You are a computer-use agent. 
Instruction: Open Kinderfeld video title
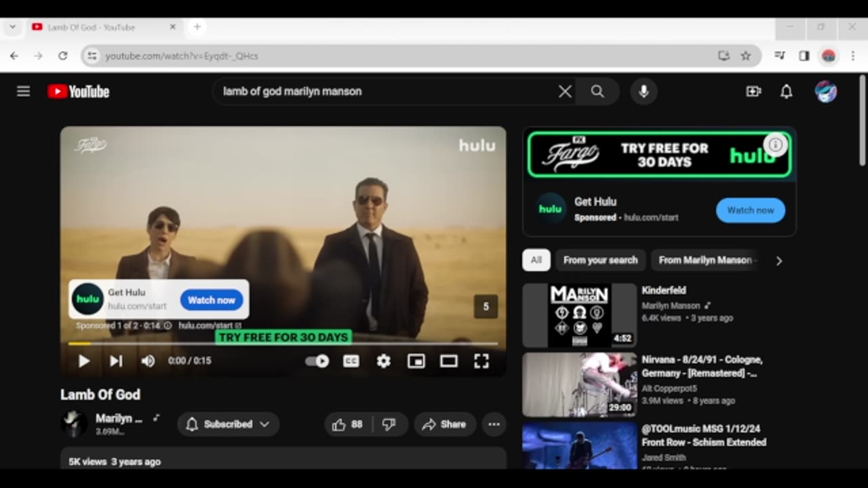click(664, 290)
